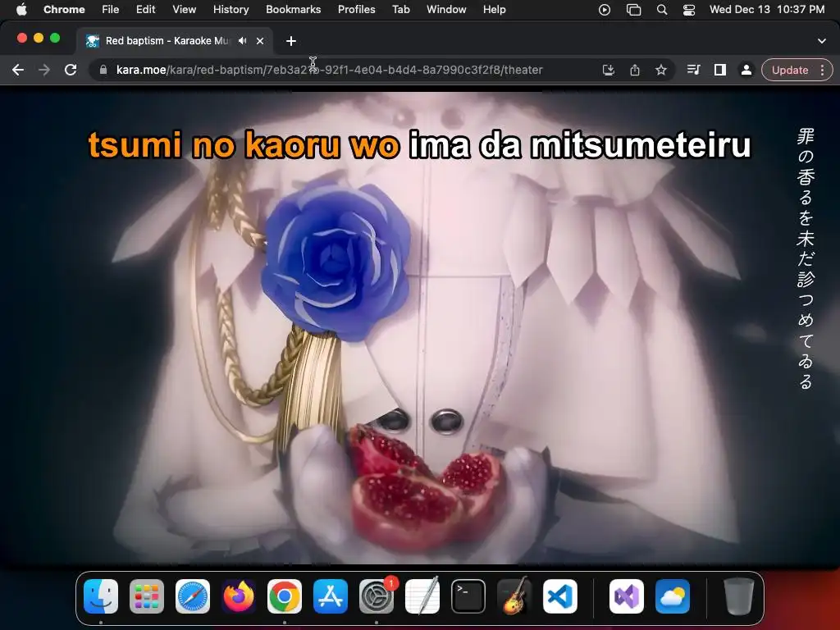Reload the kara.moe page
840x630 pixels.
pos(71,71)
